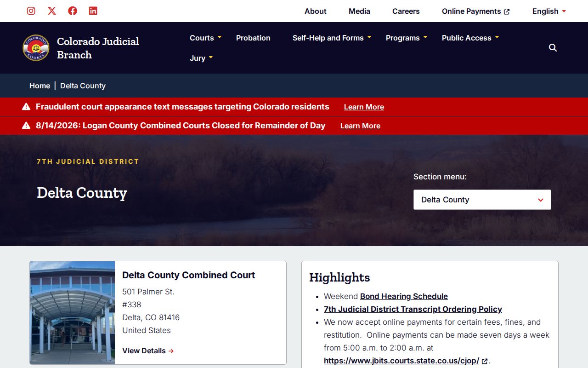
Task: Click the Delta County Combined Court heading
Action: click(188, 275)
